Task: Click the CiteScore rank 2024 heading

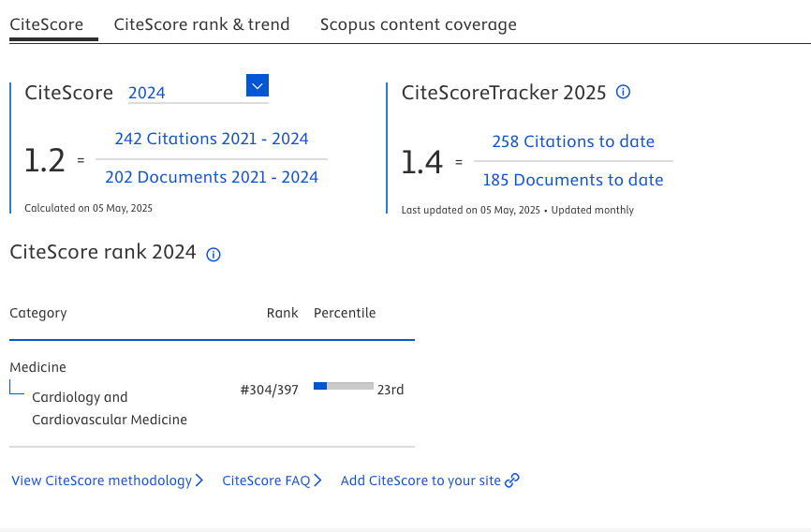Action: click(103, 252)
